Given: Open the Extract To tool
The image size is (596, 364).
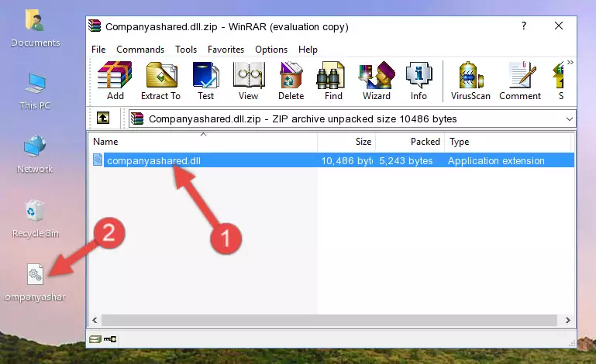Looking at the screenshot, I should [x=160, y=81].
